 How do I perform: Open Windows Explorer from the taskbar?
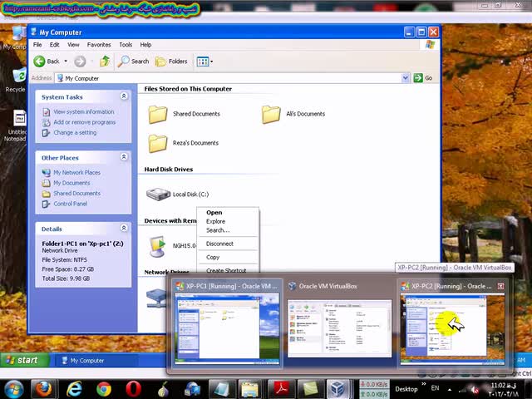pyautogui.click(x=251, y=389)
